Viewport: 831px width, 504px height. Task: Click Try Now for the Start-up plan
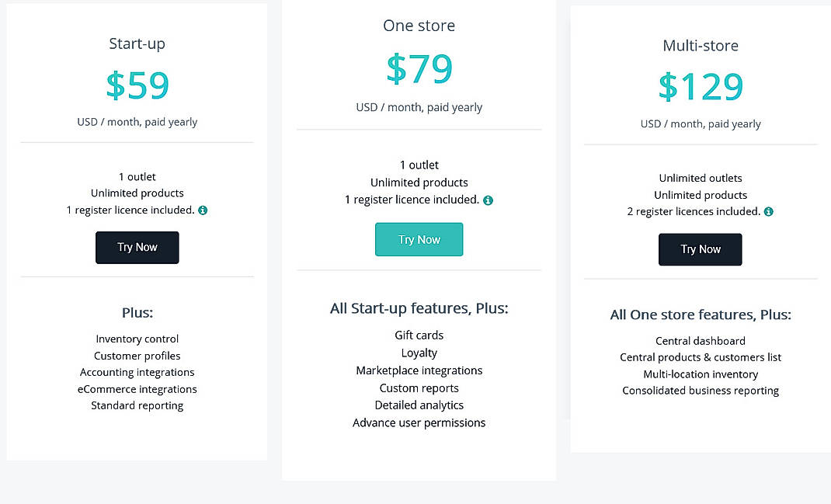137,247
